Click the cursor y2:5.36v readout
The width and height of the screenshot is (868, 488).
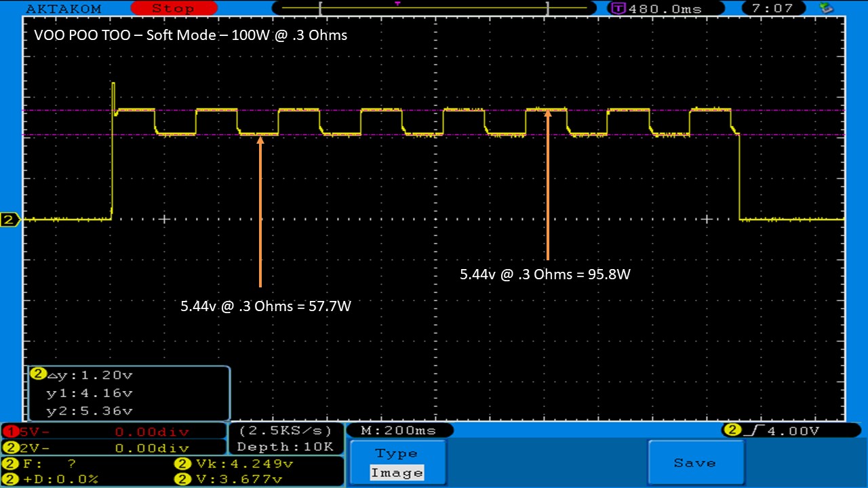click(x=89, y=410)
